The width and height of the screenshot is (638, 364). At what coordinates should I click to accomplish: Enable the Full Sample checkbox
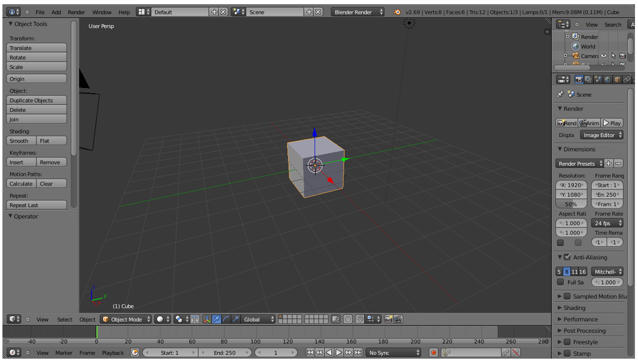click(x=561, y=282)
